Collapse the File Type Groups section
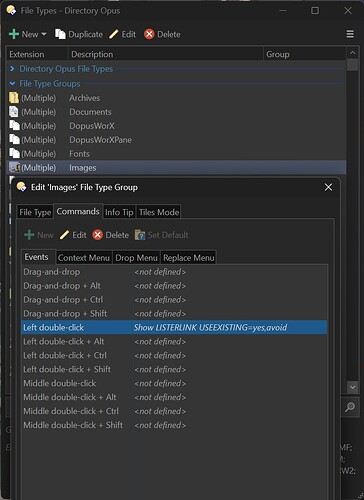This screenshot has width=364, height=500. click(12, 83)
